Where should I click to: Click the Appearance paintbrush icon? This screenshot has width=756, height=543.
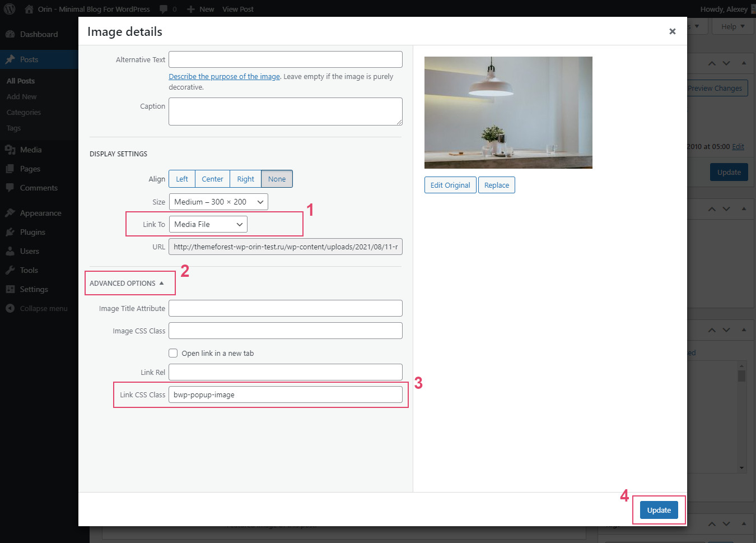pos(10,213)
